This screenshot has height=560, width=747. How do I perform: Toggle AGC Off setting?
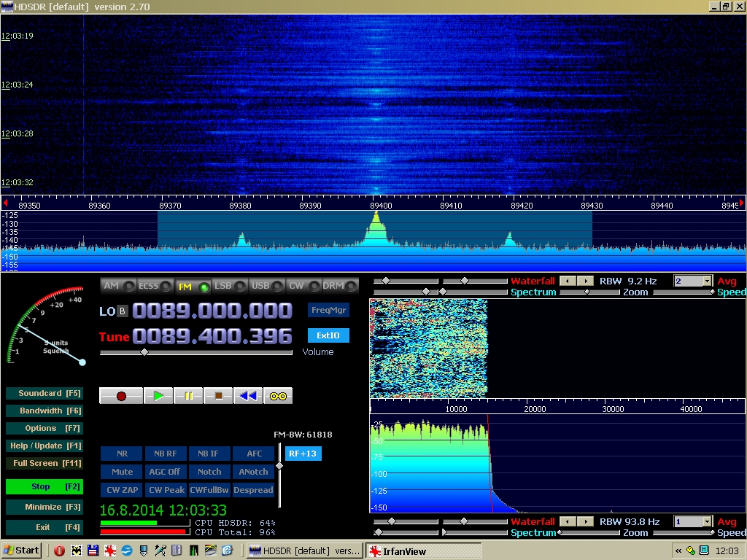coord(165,472)
